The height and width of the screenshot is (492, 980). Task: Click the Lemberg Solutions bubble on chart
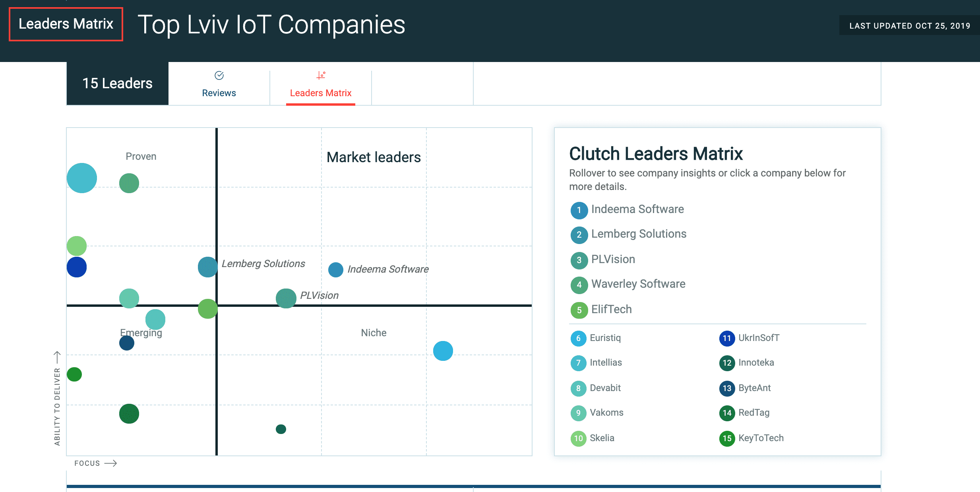click(x=208, y=267)
